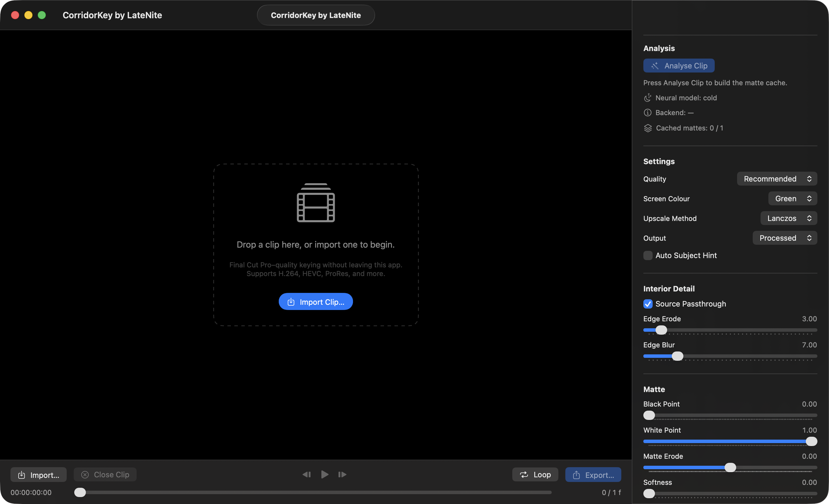Open the Screen Colour dropdown

[x=792, y=199]
